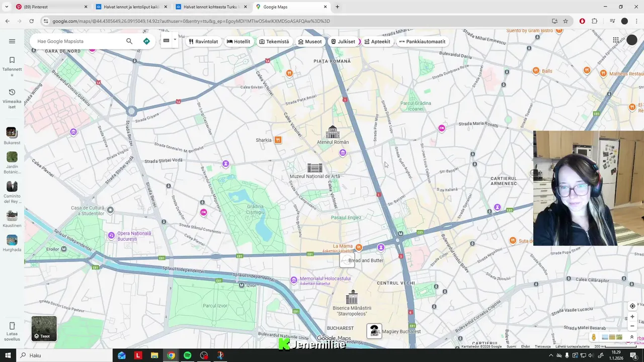The width and height of the screenshot is (644, 362).
Task: Click Muzeul Național de Artă landmark icon
Action: coord(315,167)
